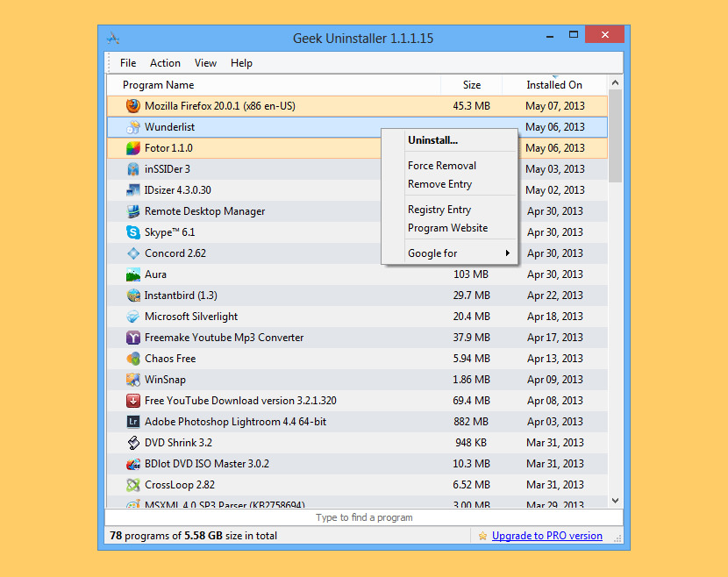Sort by the Size column header

[471, 85]
